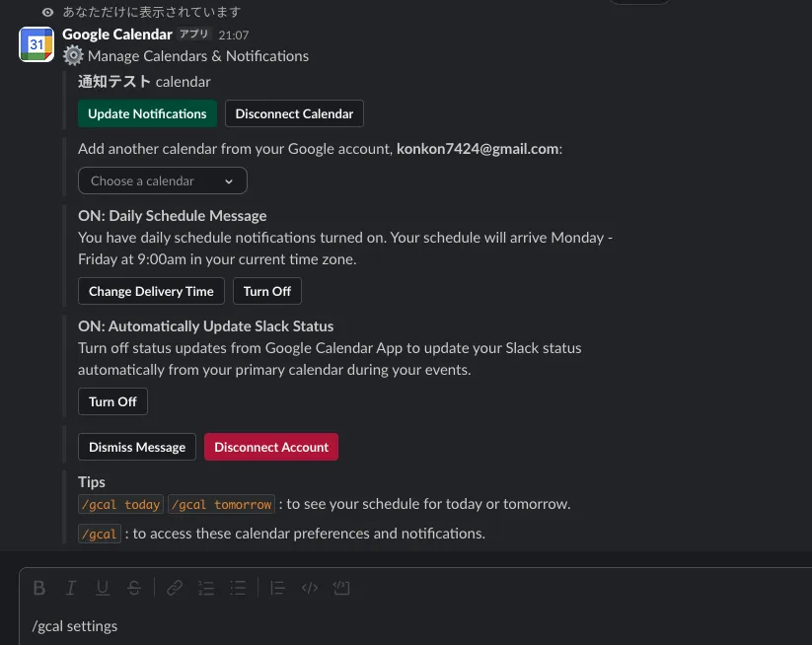Start an ordered list in composer
The height and width of the screenshot is (645, 812).
point(206,588)
